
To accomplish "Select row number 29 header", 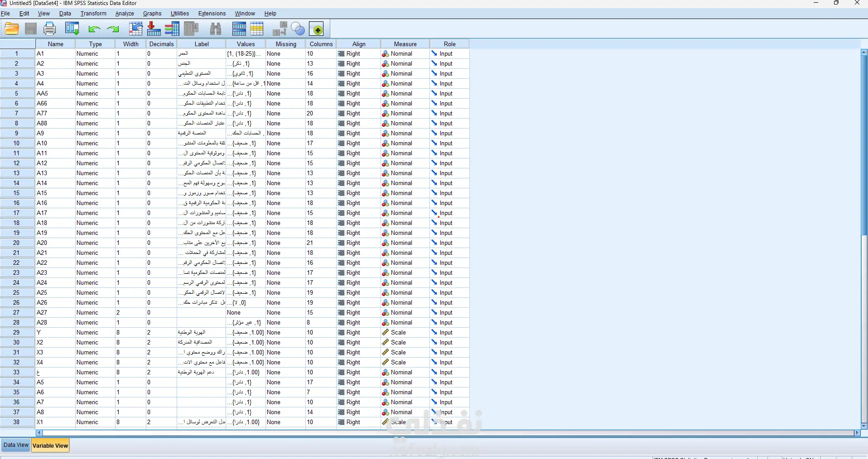I will click(x=18, y=333).
